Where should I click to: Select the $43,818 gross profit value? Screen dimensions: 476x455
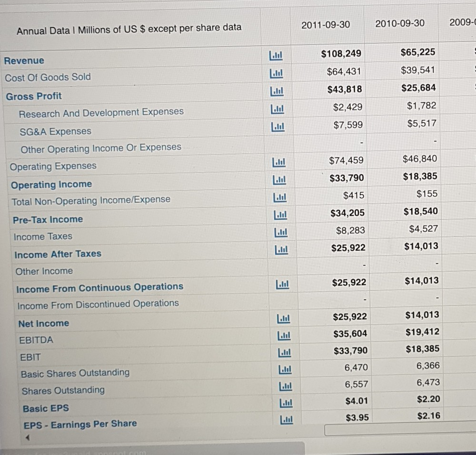(345, 89)
